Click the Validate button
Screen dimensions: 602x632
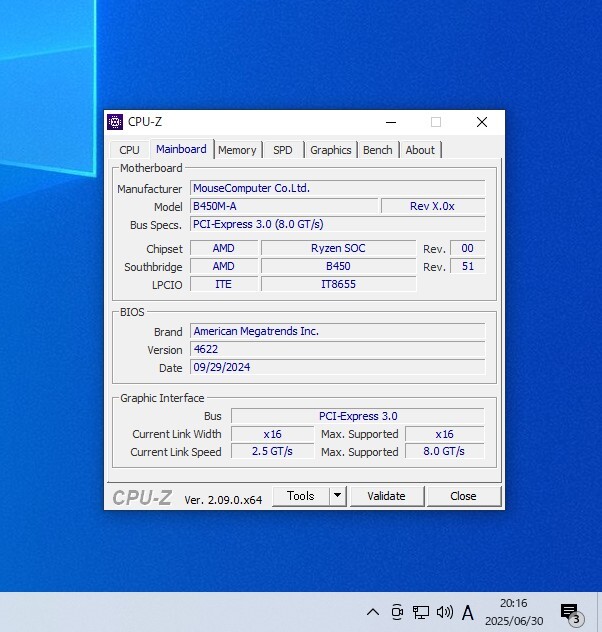tap(386, 496)
